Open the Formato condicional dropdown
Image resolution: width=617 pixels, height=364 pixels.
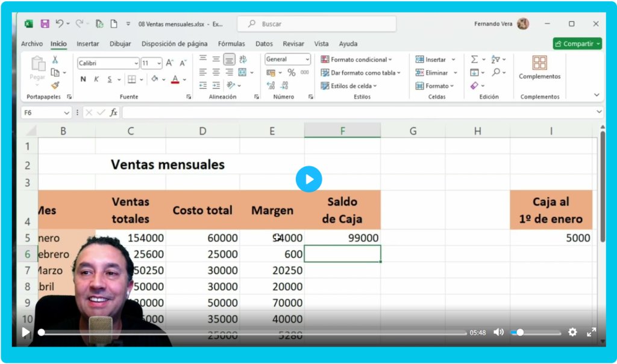click(x=356, y=60)
